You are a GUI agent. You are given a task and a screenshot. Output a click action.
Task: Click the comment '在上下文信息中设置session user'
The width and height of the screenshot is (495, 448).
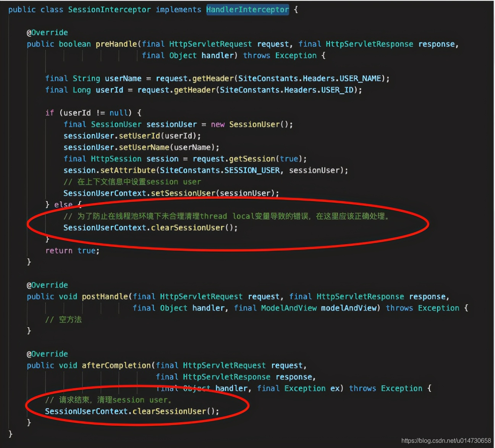[x=132, y=182]
